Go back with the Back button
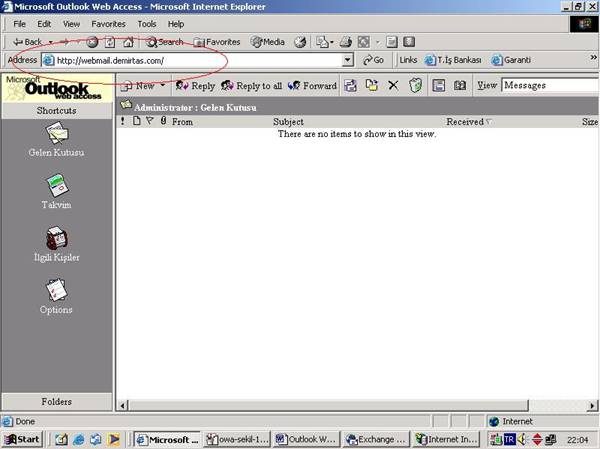 (28, 42)
